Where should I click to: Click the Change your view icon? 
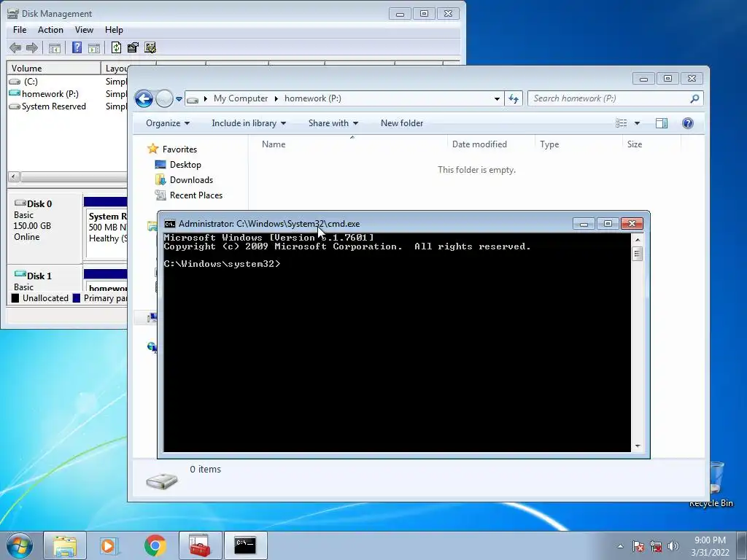(x=622, y=123)
